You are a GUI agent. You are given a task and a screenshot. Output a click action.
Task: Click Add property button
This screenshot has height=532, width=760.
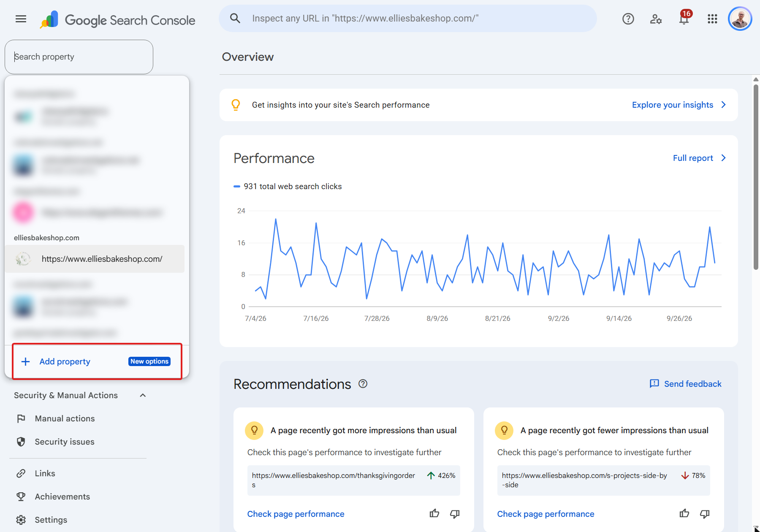(x=97, y=361)
